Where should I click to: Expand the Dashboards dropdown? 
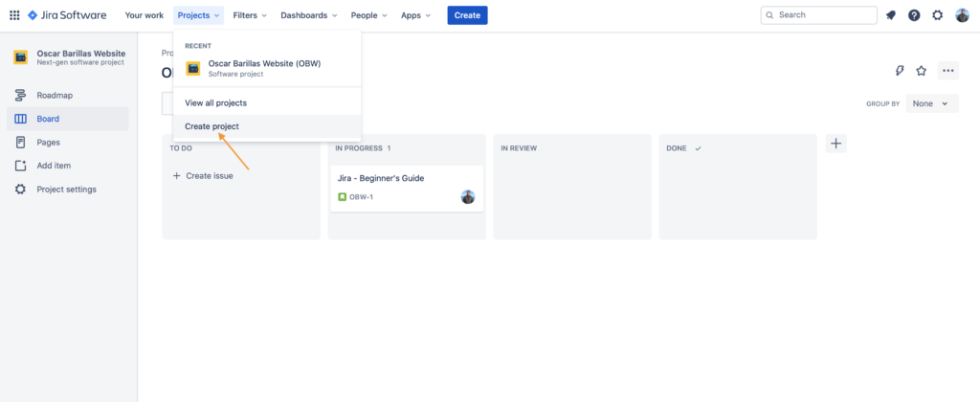pyautogui.click(x=309, y=15)
